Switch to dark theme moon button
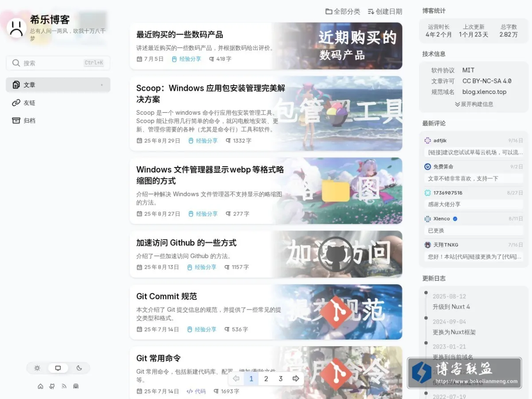532x399 pixels. 79,368
